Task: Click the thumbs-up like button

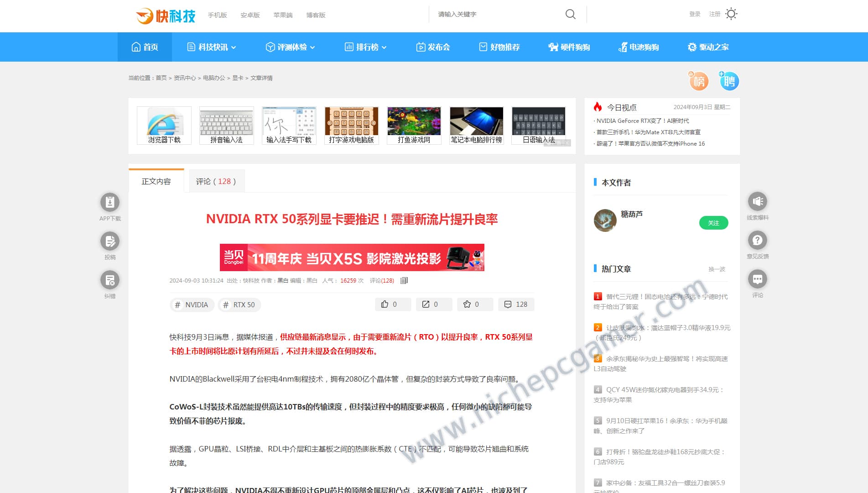Action: [x=393, y=304]
